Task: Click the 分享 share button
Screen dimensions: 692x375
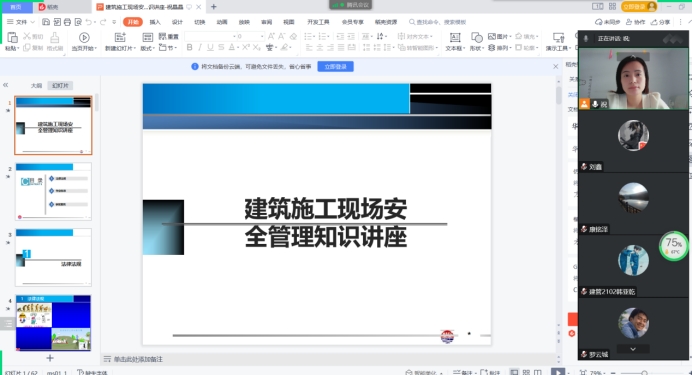Action: pos(661,22)
